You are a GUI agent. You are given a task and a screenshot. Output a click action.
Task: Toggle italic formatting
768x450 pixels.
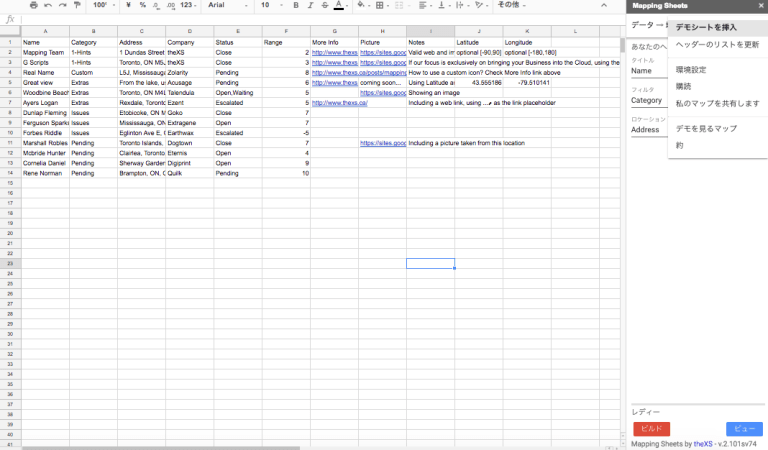310,5
